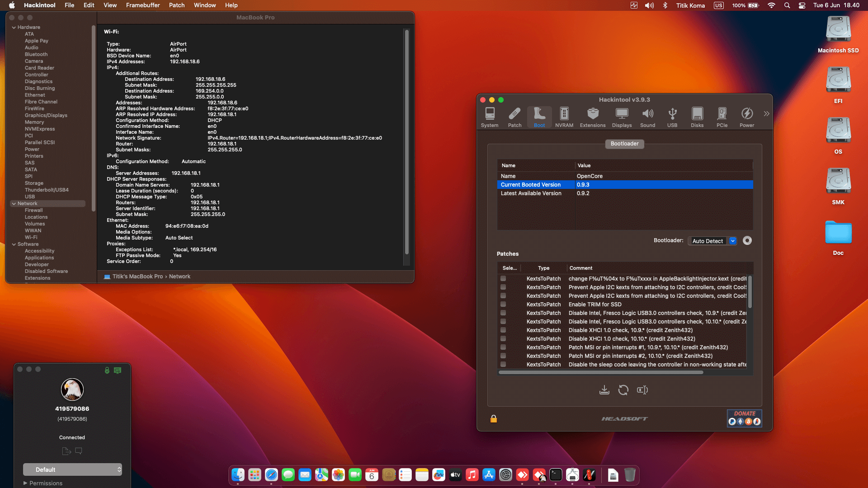Open the Patch menu in menu bar
This screenshot has height=488, width=868.
177,5
